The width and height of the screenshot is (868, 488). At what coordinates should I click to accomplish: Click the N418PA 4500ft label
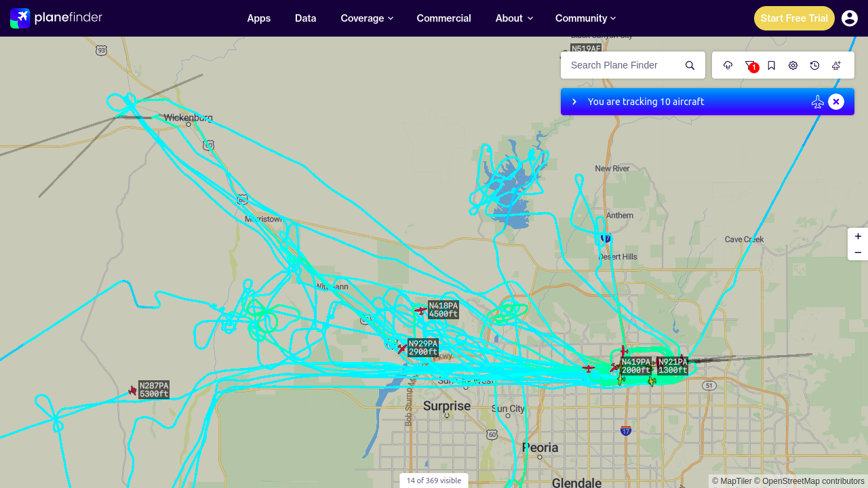click(443, 310)
